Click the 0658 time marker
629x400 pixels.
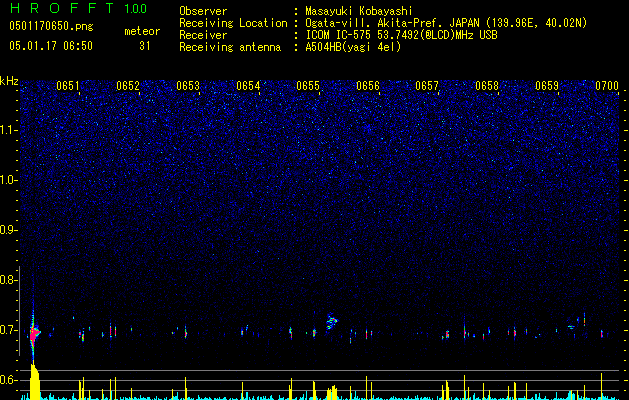tap(487, 85)
